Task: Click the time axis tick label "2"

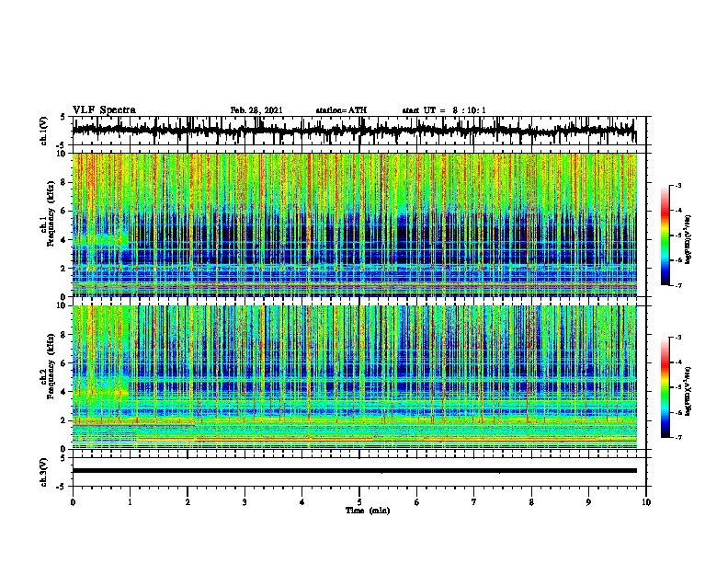Action: click(188, 501)
